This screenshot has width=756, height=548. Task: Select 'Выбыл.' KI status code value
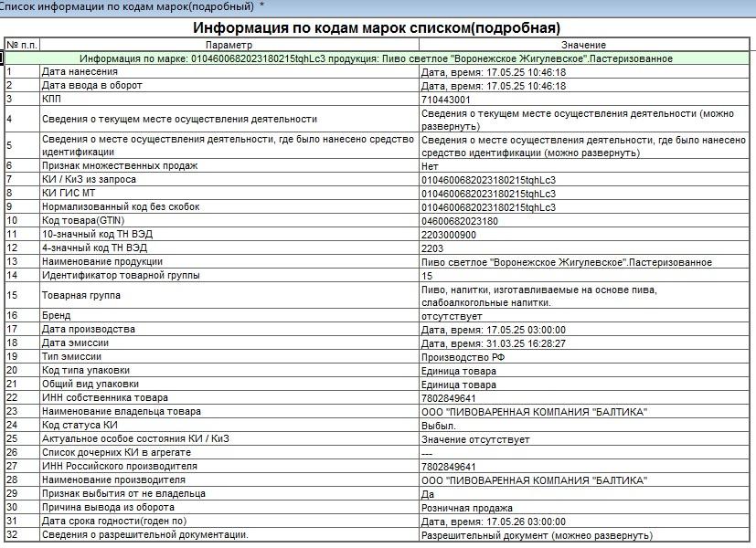point(439,426)
